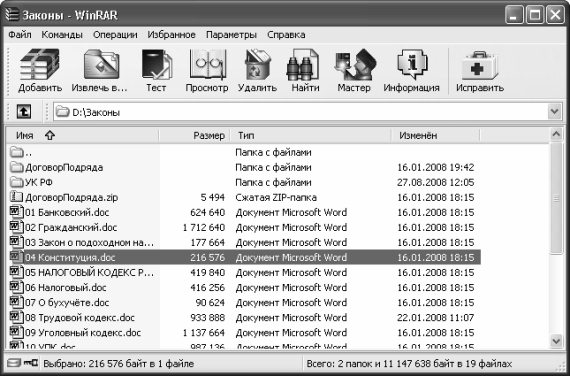
Task: Expand the D:\Законы path dropdown
Action: click(554, 112)
